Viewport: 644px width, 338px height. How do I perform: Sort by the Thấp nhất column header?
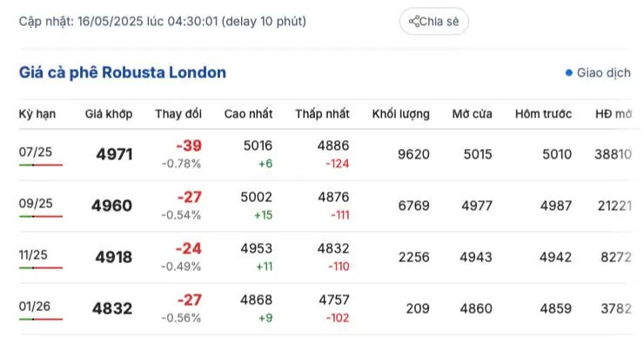click(x=322, y=114)
